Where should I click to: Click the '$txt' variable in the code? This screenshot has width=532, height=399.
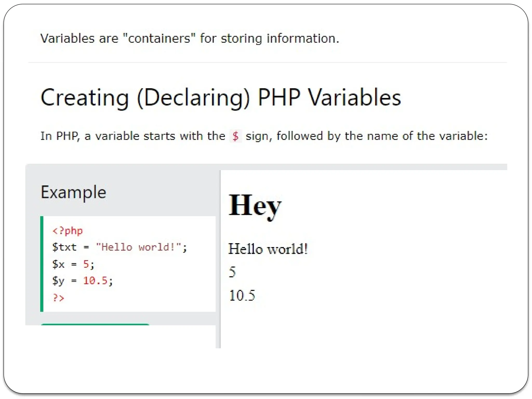64,247
